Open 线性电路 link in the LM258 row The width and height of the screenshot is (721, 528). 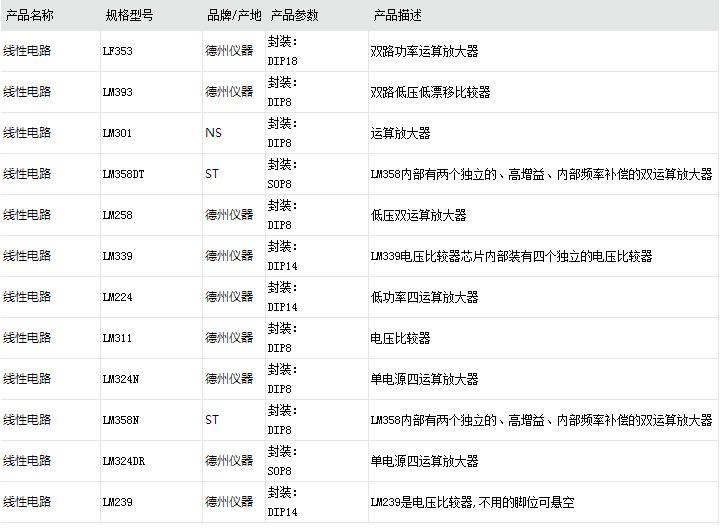(28, 215)
